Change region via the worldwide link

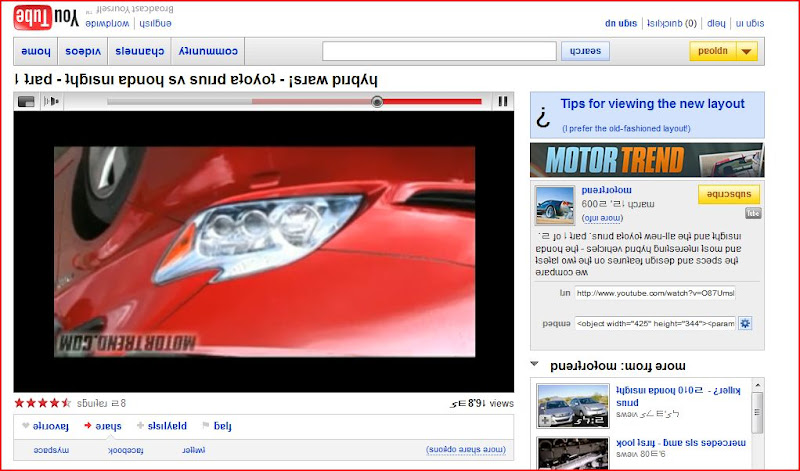click(x=107, y=23)
